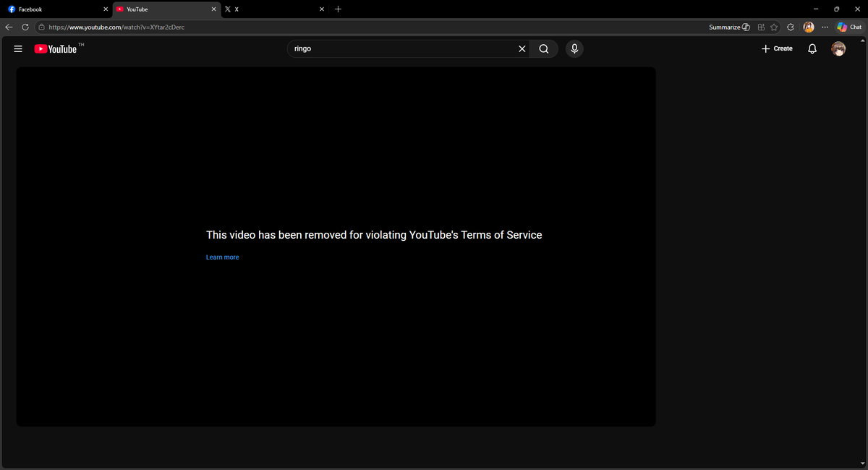Clear the search box text

[522, 48]
